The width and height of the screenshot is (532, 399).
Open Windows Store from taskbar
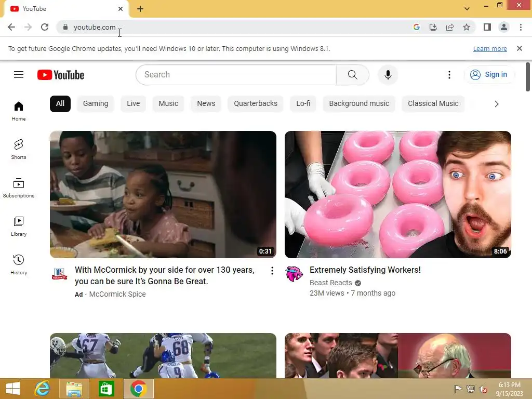(x=106, y=389)
